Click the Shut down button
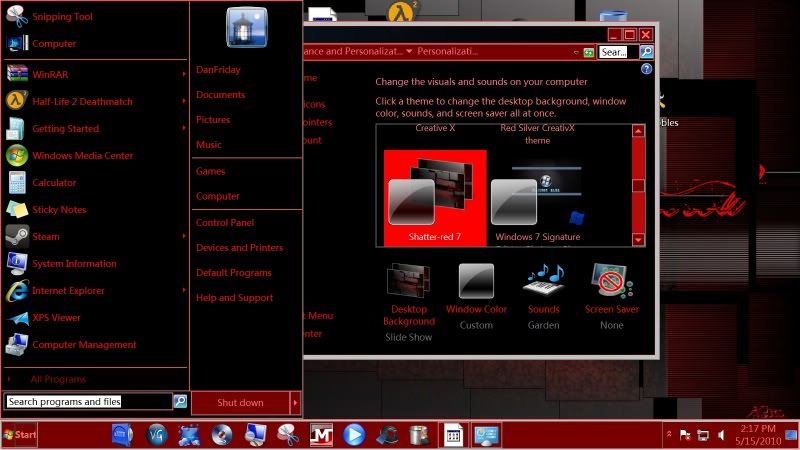The width and height of the screenshot is (800, 450). click(x=240, y=403)
